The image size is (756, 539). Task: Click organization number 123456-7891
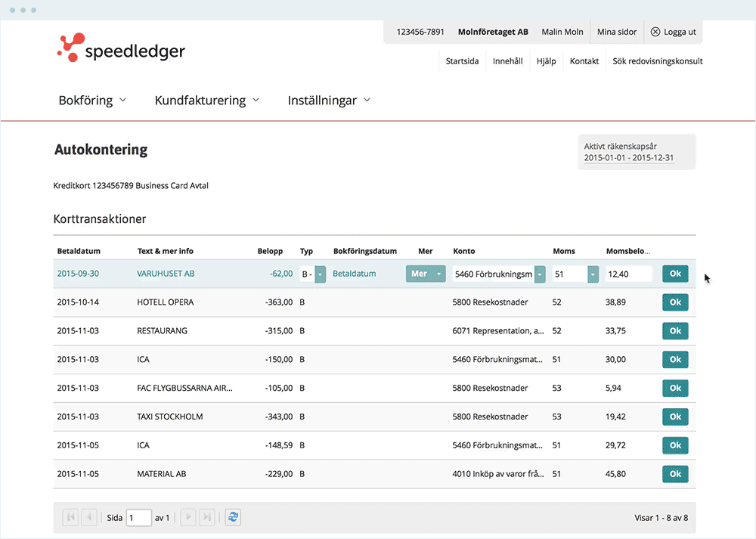tap(420, 32)
